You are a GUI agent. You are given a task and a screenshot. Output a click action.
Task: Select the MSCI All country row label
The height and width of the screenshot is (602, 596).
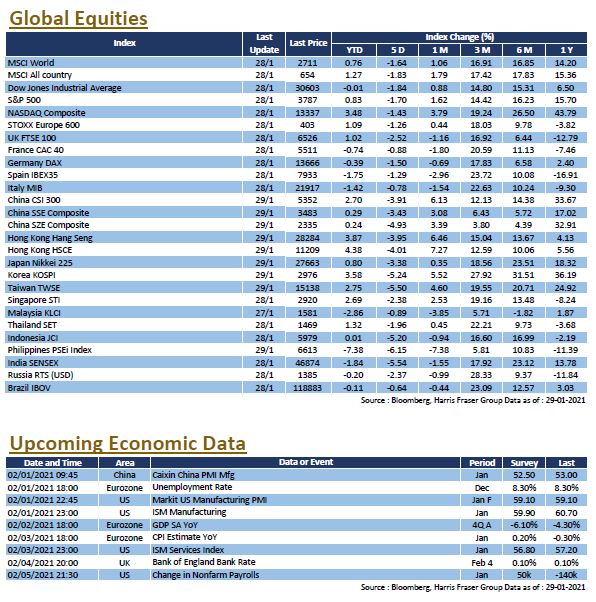(x=40, y=75)
